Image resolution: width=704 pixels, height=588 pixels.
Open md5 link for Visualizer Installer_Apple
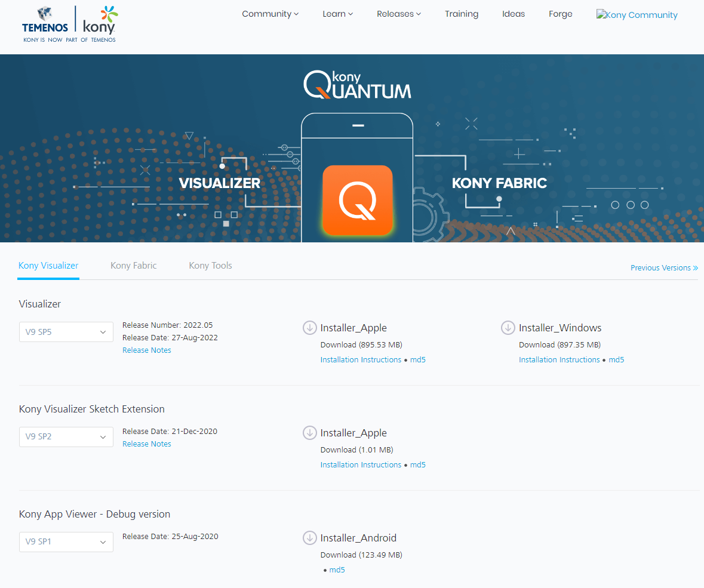(417, 360)
